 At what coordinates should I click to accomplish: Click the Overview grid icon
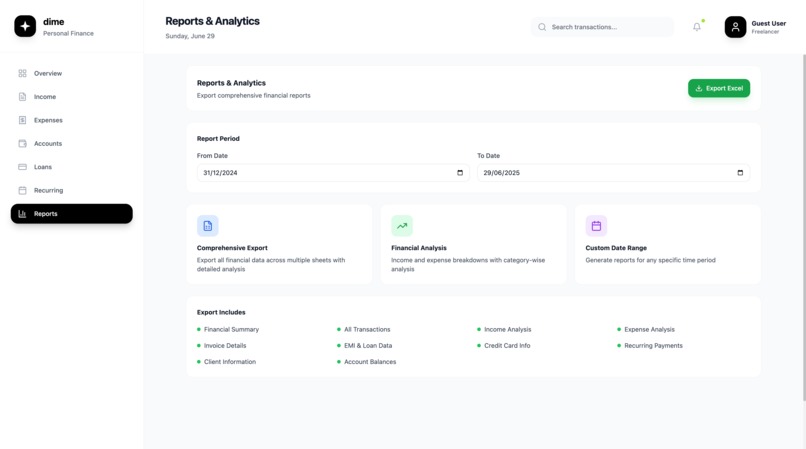pyautogui.click(x=22, y=74)
